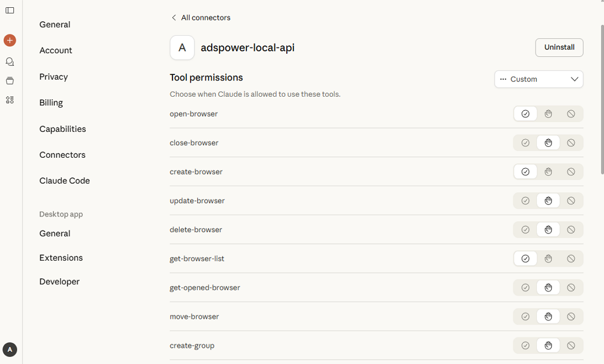Go to Billing settings
The height and width of the screenshot is (364, 604).
click(51, 102)
